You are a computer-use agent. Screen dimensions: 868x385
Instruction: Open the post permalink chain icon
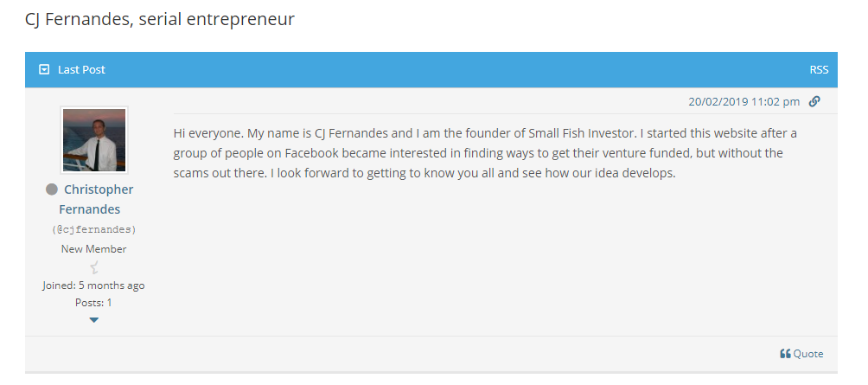point(814,101)
